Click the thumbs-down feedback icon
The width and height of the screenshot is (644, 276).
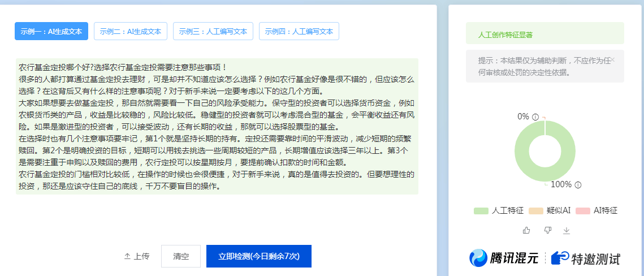[x=547, y=230]
